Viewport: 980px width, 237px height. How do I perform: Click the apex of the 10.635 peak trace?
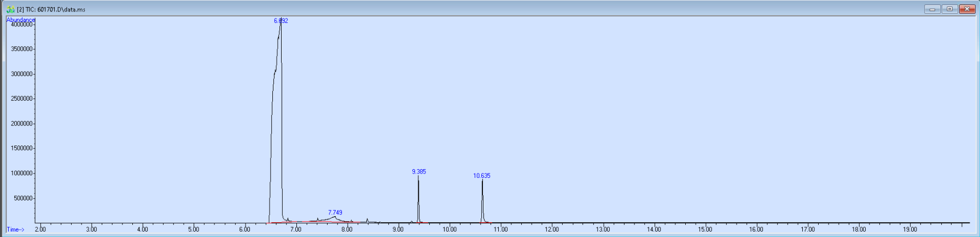click(x=482, y=181)
